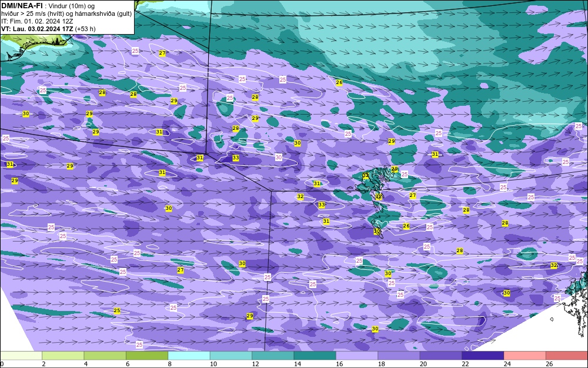Screen dimensions: 588x368
Task: Pick the medium purple 18–20 legend swatch
Action: 399,356
